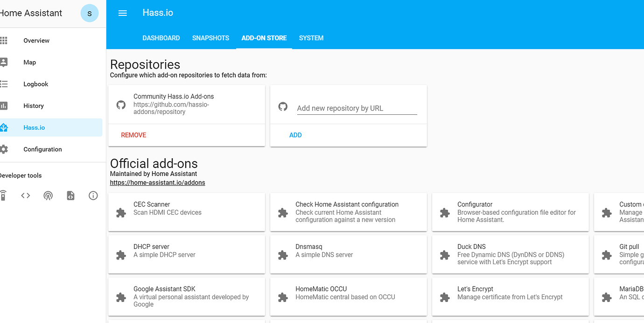
Task: Remove the Community Hass.io Add-ons repository
Action: pos(133,135)
